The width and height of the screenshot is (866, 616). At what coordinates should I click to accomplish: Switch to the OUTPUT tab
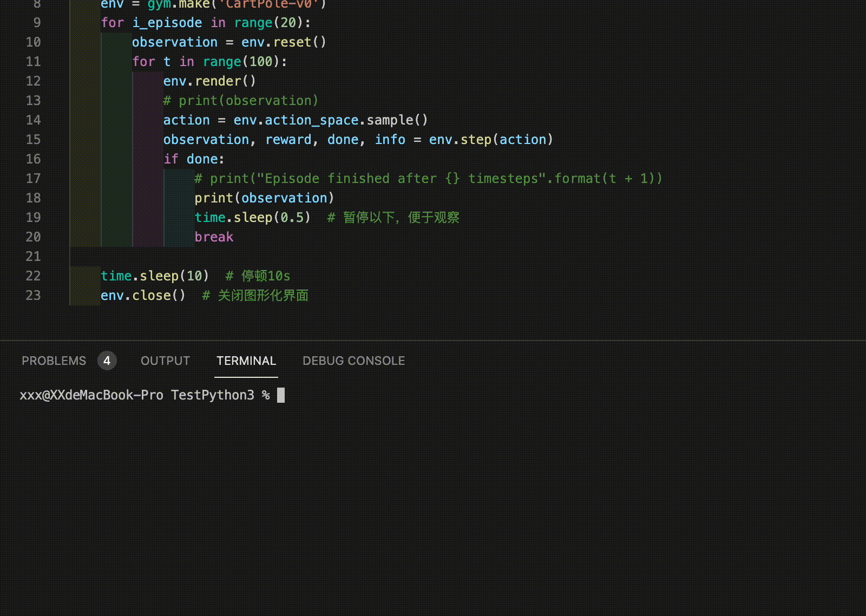[165, 361]
